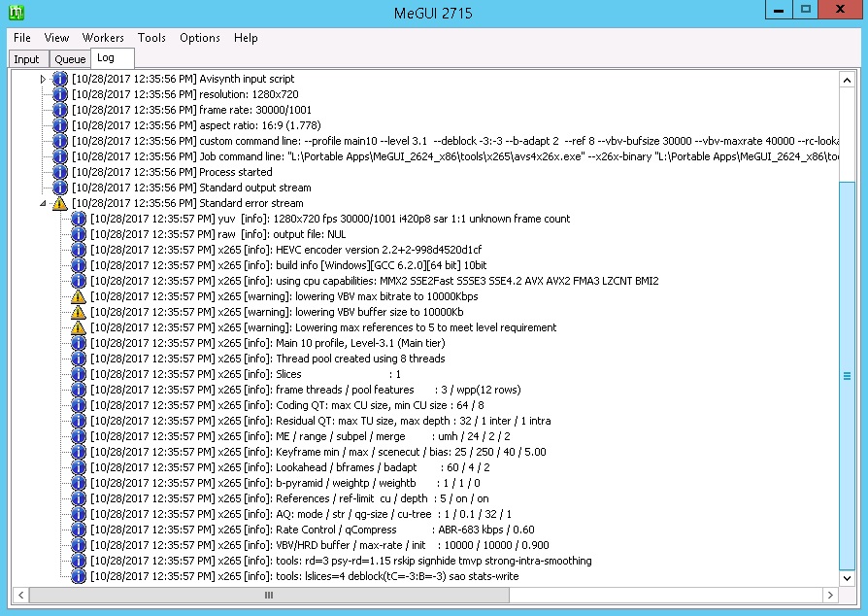Image resolution: width=868 pixels, height=616 pixels.
Task: Click info icon beside HEVC encoder version
Action: pyautogui.click(x=79, y=250)
